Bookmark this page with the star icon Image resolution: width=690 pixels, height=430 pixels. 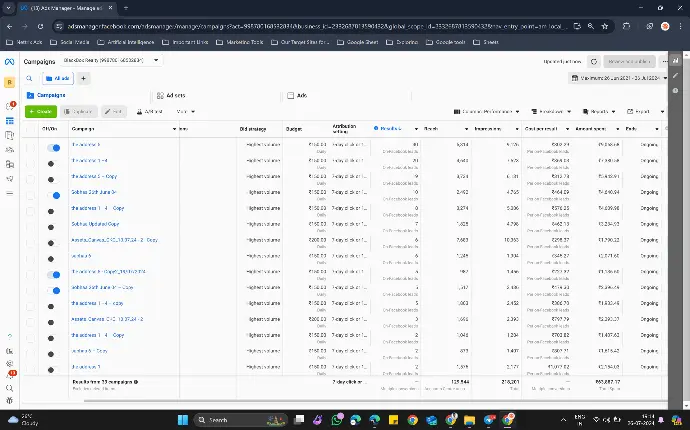[605, 26]
